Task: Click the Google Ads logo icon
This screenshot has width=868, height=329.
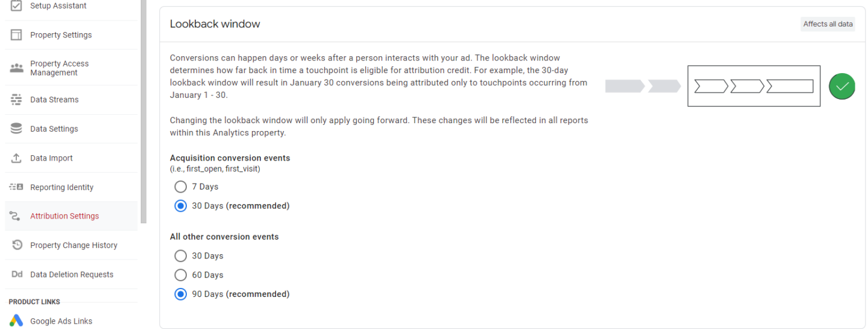Action: pyautogui.click(x=16, y=321)
